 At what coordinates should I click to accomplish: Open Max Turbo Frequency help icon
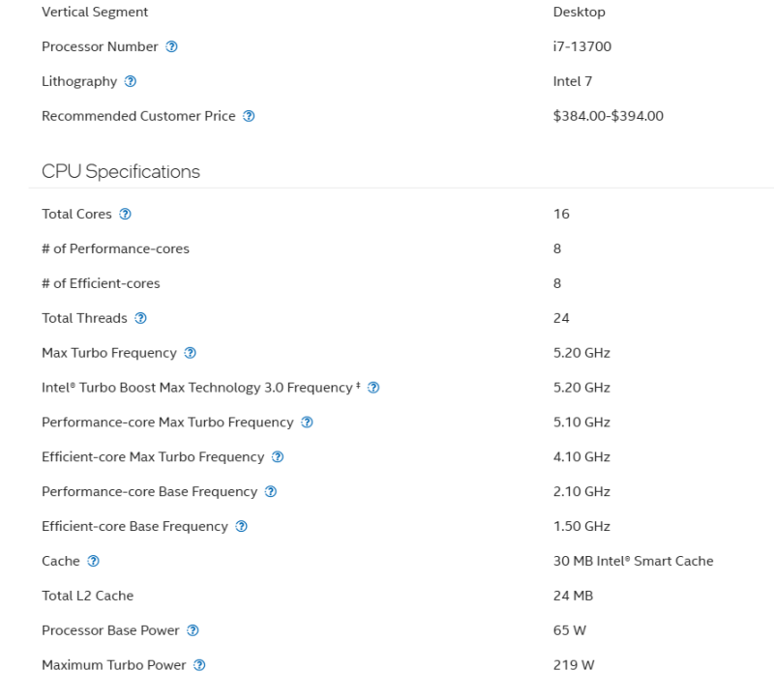pyautogui.click(x=190, y=353)
